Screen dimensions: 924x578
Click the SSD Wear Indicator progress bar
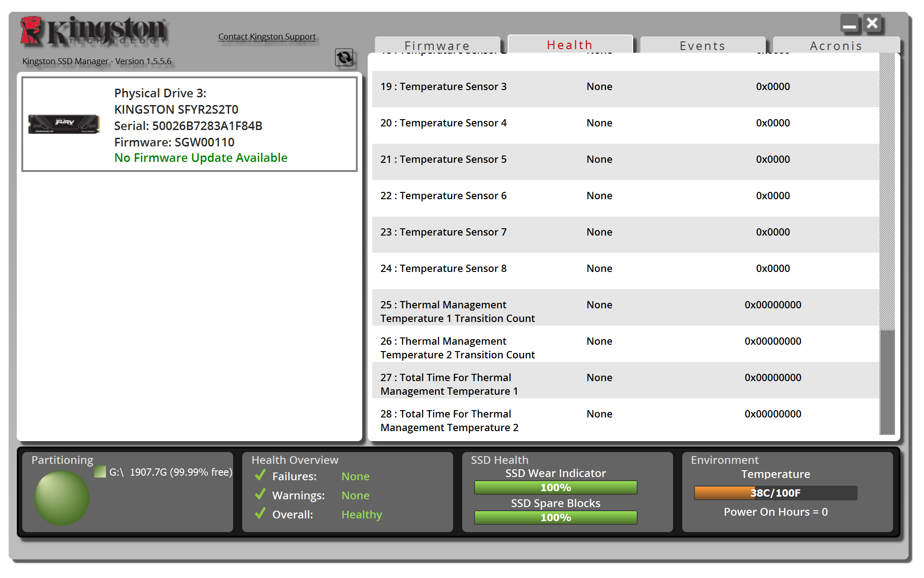coord(555,488)
